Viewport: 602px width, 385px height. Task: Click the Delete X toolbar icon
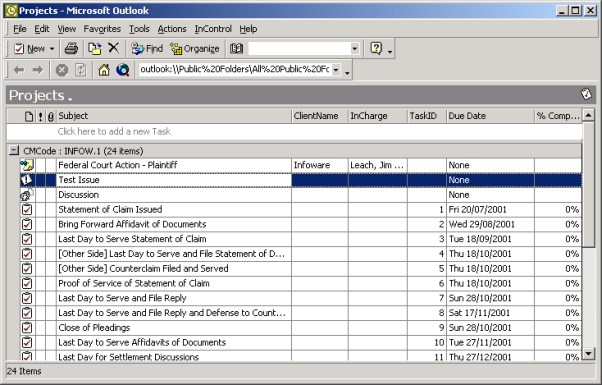pyautogui.click(x=113, y=48)
